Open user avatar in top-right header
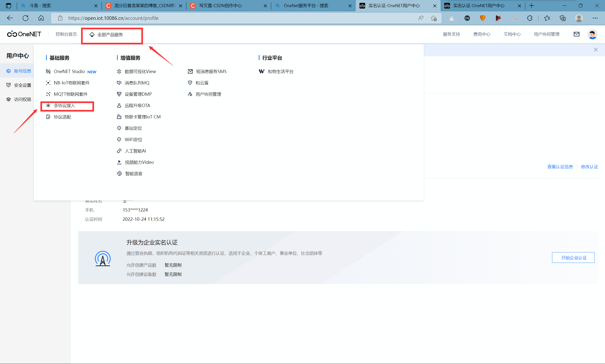 pyautogui.click(x=592, y=34)
